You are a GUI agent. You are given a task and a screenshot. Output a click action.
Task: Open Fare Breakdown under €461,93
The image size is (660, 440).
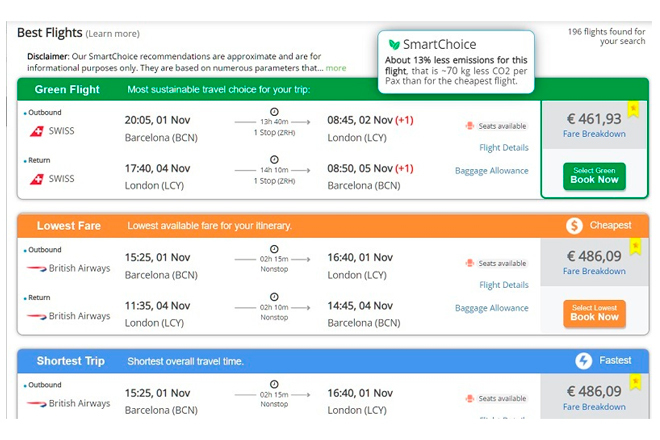(594, 135)
